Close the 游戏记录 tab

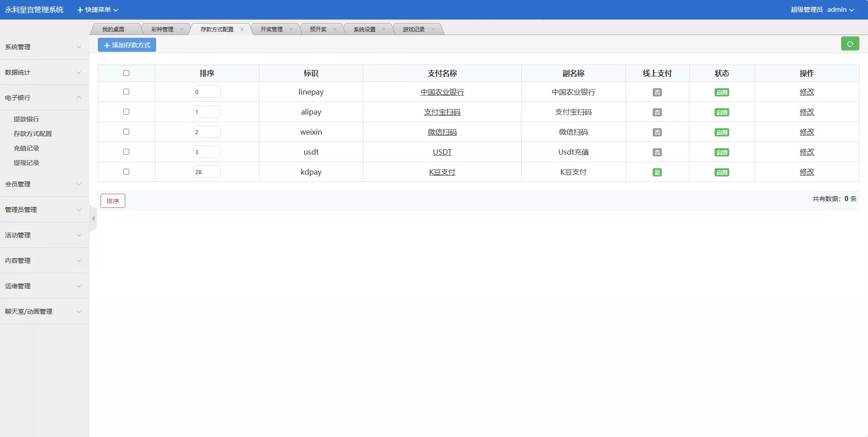[x=433, y=30]
